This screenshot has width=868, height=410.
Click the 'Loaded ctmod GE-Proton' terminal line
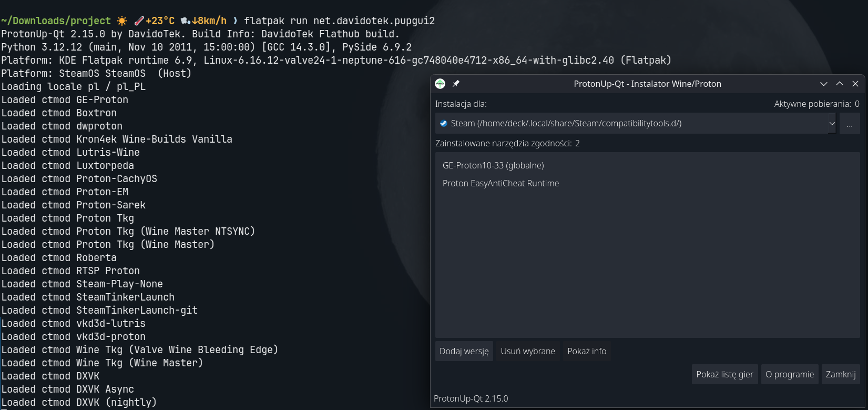click(65, 100)
